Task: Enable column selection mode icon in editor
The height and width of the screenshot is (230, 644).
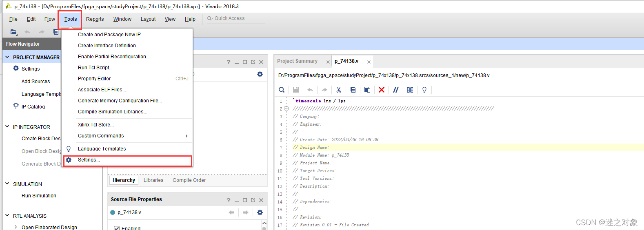Action: 410,90
